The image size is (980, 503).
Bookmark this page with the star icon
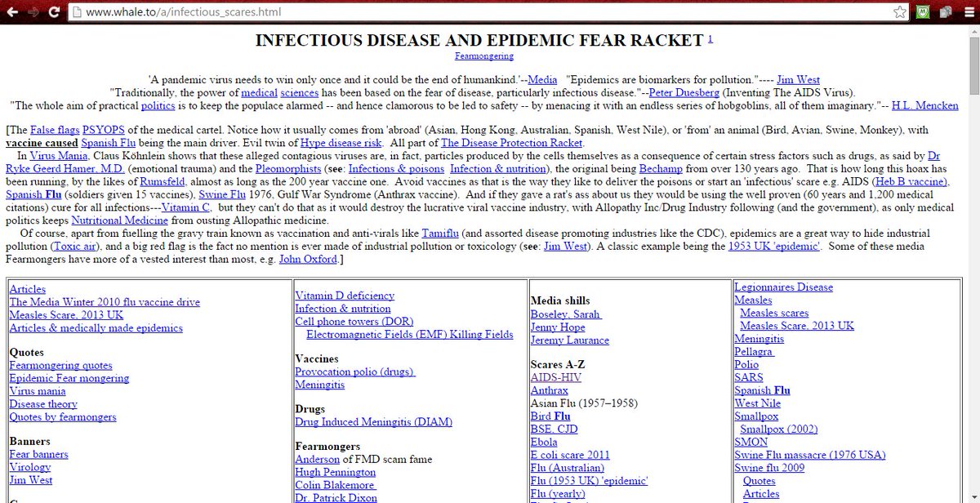coord(899,12)
